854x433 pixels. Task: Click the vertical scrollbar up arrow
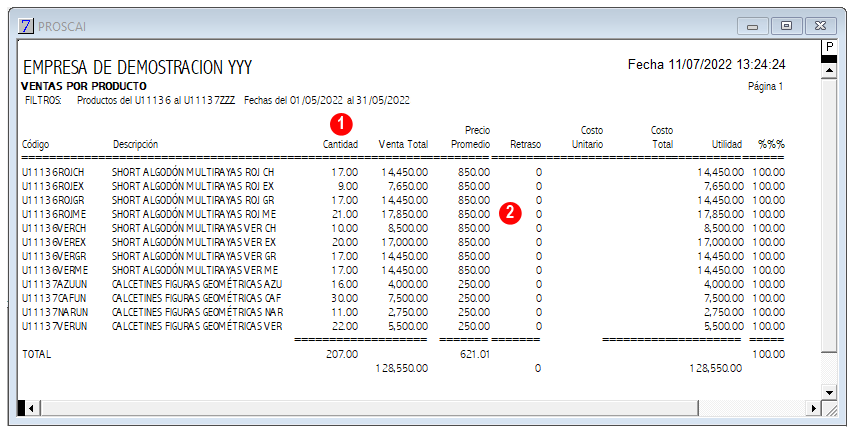[x=829, y=71]
